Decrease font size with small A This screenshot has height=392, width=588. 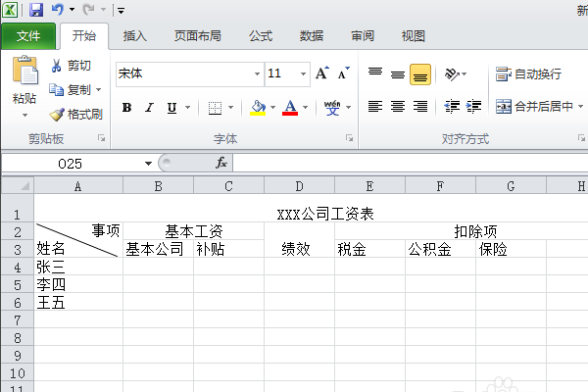click(343, 73)
